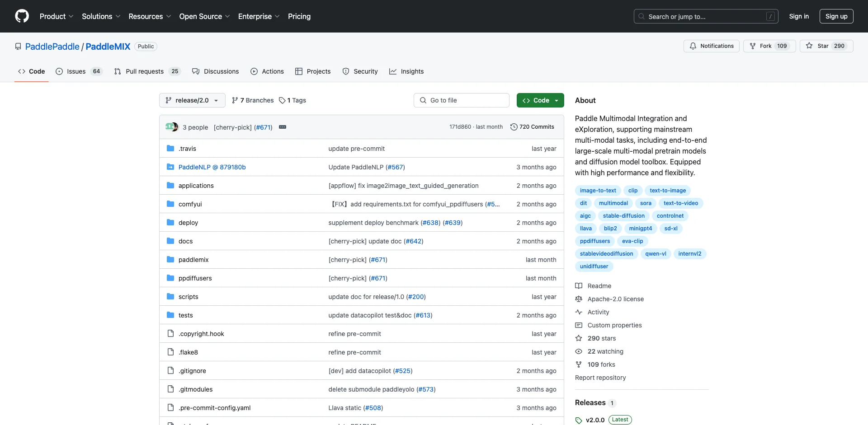
Task: Open the Enterprise menu dropdown
Action: [x=259, y=16]
